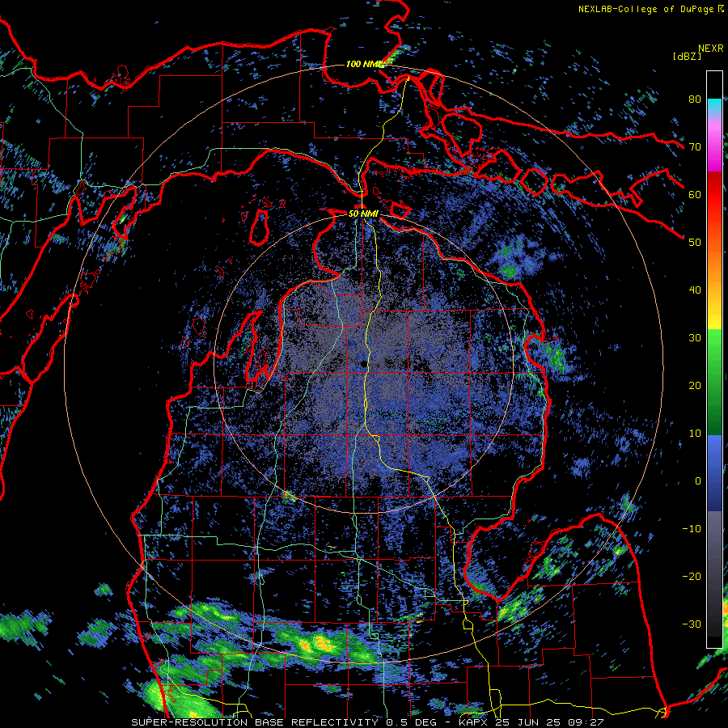The height and width of the screenshot is (728, 728).
Task: Click the radar site black dot at map center
Action: point(362,364)
